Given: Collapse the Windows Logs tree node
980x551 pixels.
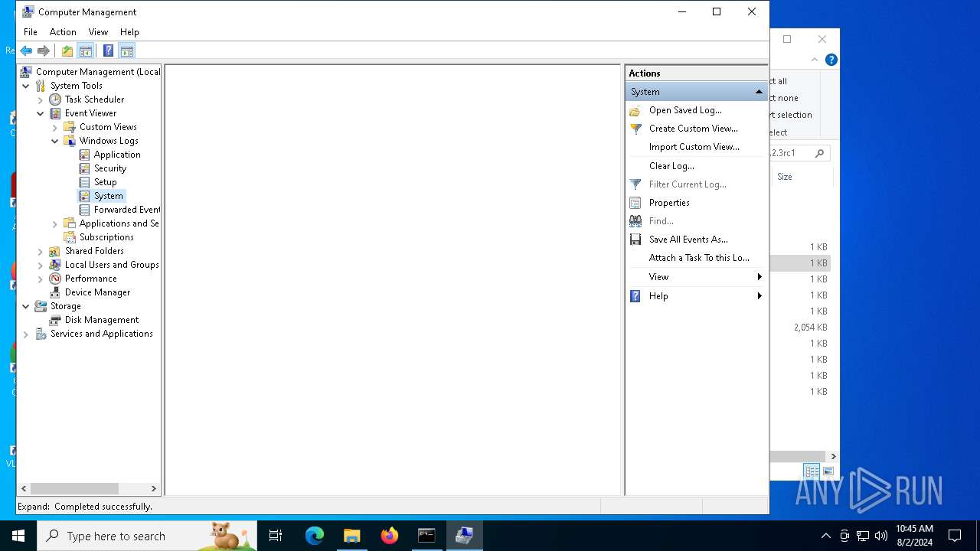Looking at the screenshot, I should tap(55, 141).
